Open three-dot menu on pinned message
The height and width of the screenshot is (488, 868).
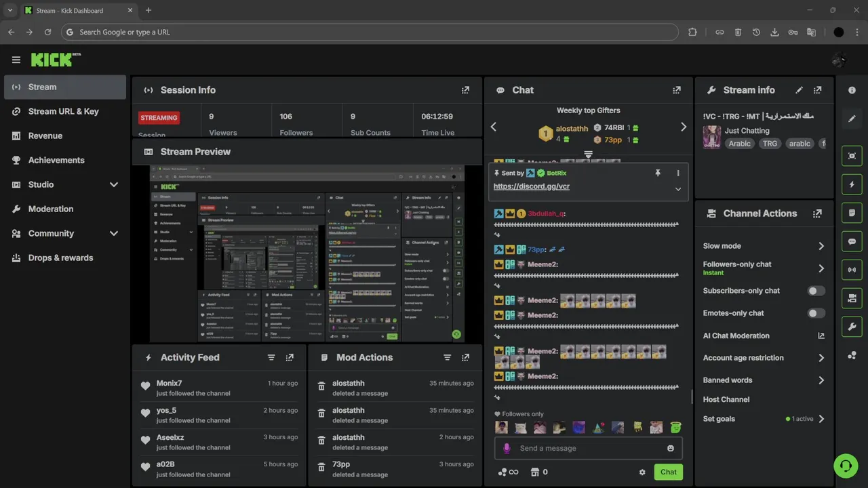(x=677, y=173)
